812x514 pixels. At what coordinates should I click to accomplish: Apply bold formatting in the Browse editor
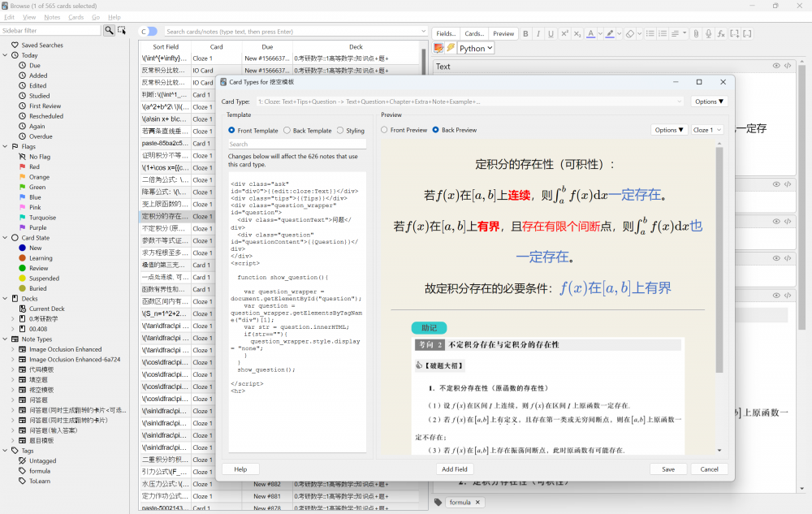pyautogui.click(x=525, y=33)
